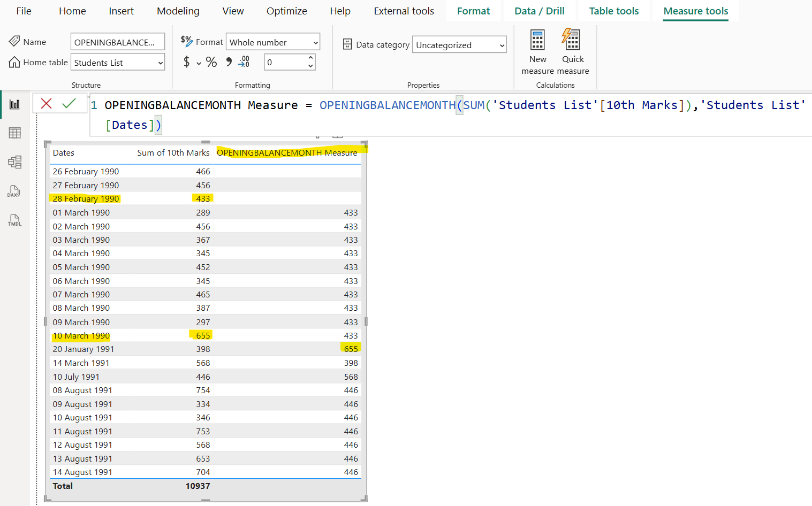Open the DAX query view
The height and width of the screenshot is (506, 812).
pyautogui.click(x=14, y=191)
